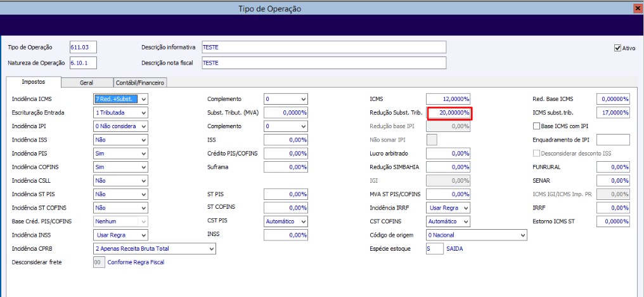Open the Contábil/Financeiro tab
Image resolution: width=644 pixels, height=297 pixels.
point(140,82)
